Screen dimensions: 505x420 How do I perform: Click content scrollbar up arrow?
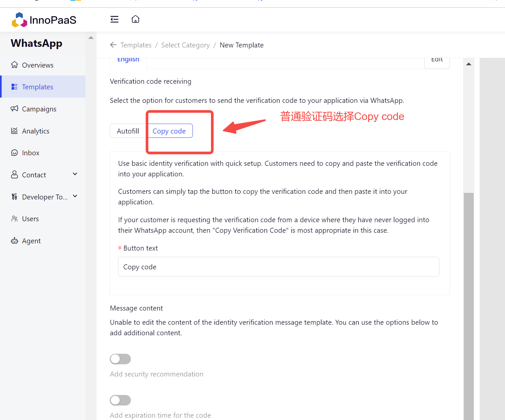(x=468, y=64)
